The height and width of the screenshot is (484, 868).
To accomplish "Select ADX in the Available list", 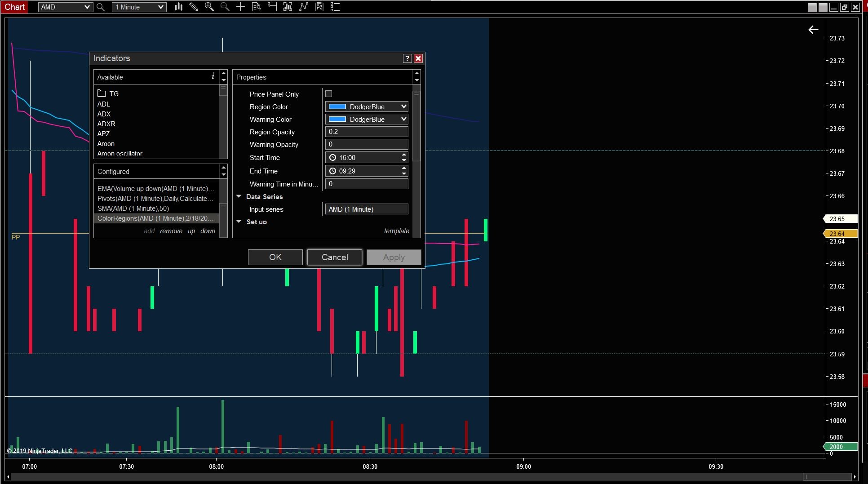I will (104, 114).
